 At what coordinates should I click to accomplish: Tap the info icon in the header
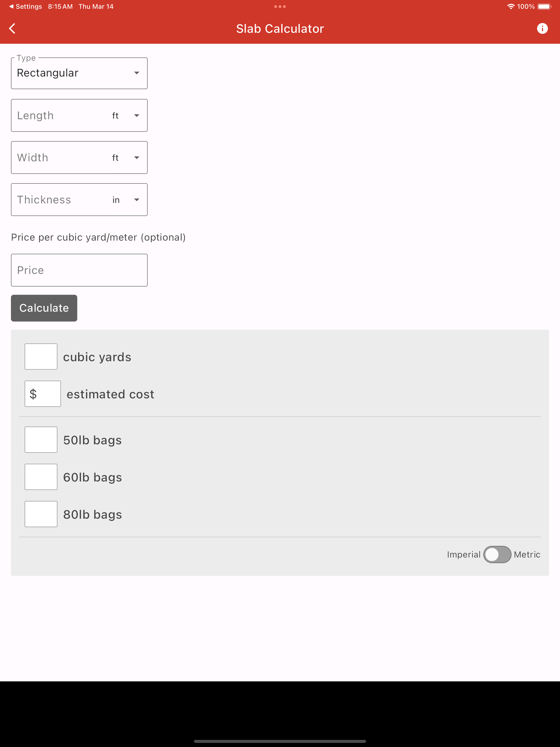coord(543,28)
